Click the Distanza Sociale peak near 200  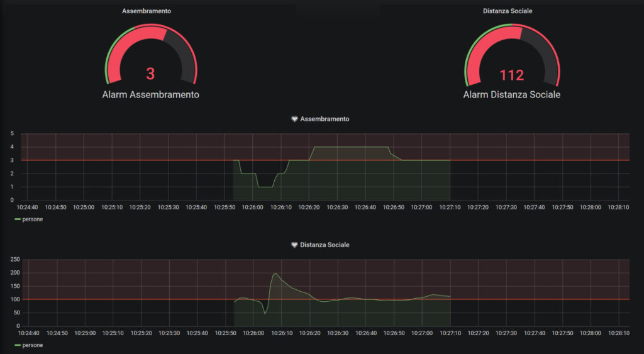[x=275, y=274]
